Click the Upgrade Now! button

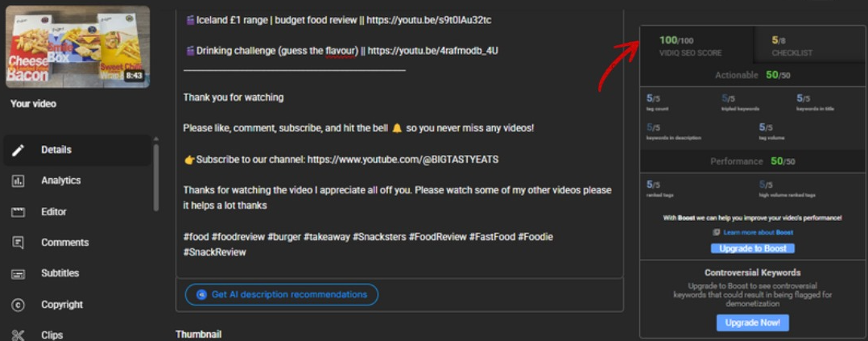click(x=752, y=322)
